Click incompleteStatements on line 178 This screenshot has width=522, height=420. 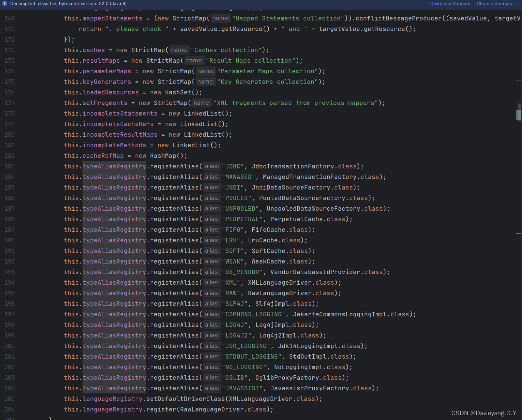(x=120, y=114)
